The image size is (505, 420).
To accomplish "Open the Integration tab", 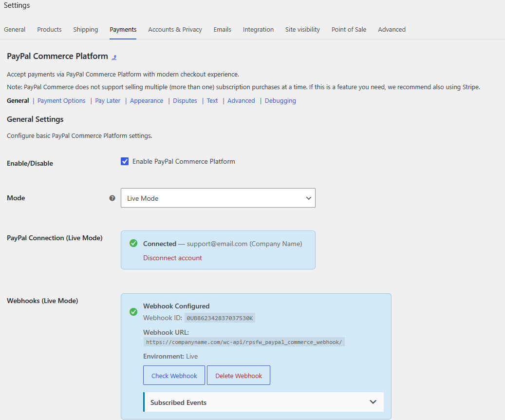I will pyautogui.click(x=258, y=29).
